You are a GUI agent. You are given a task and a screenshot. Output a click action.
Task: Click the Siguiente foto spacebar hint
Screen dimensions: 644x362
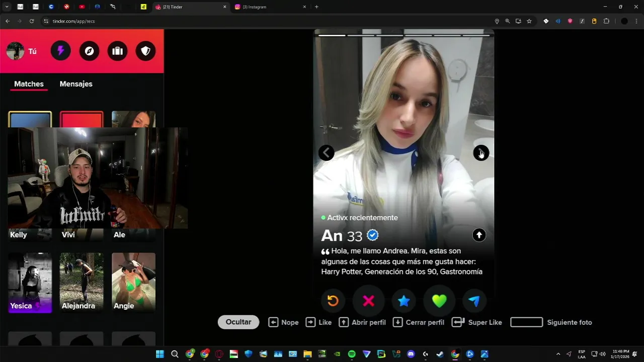pos(551,322)
